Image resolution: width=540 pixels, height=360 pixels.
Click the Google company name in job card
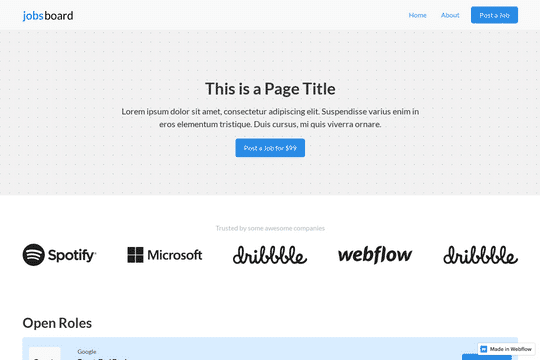[87, 351]
